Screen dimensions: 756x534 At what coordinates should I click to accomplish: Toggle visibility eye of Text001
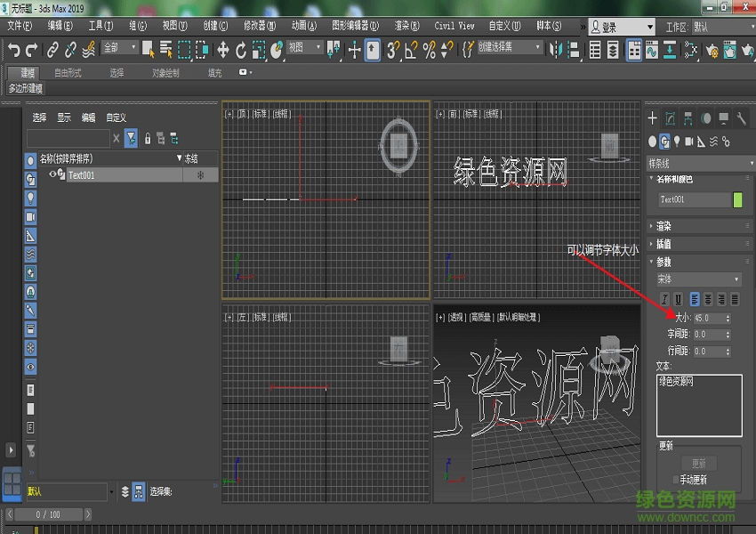(x=52, y=175)
